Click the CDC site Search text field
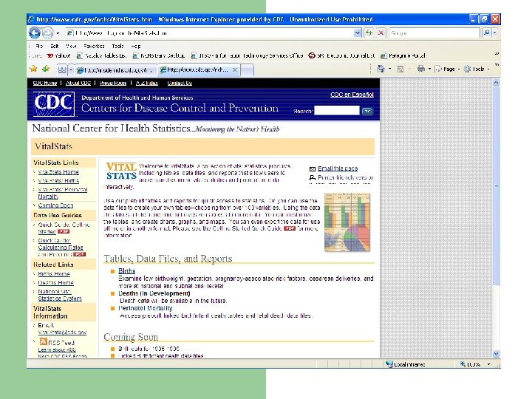Viewport: 532px width, 399px height. pos(337,111)
